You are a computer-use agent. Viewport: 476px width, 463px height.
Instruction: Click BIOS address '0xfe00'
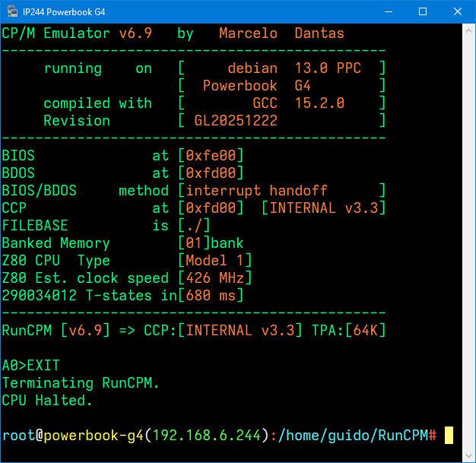pyautogui.click(x=211, y=155)
